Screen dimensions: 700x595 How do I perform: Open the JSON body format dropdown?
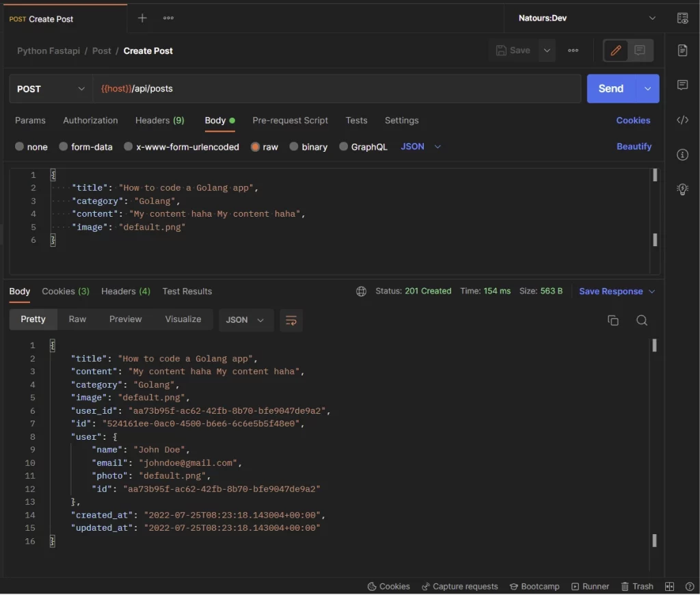(420, 146)
